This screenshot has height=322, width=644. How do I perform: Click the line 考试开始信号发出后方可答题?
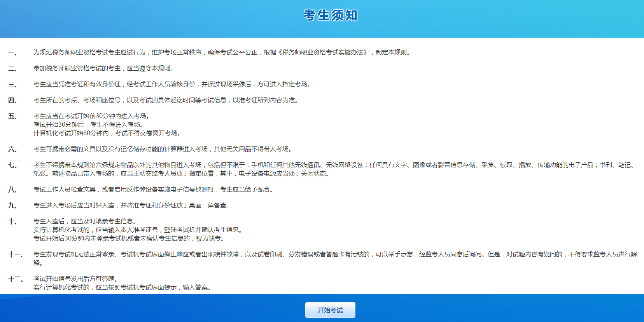pyautogui.click(x=76, y=279)
